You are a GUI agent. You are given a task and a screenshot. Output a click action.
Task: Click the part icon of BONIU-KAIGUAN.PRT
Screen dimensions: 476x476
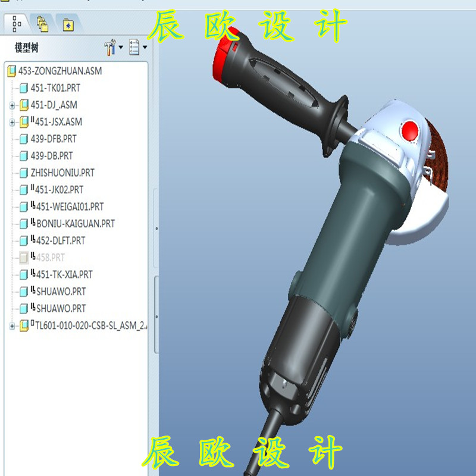coord(24,224)
